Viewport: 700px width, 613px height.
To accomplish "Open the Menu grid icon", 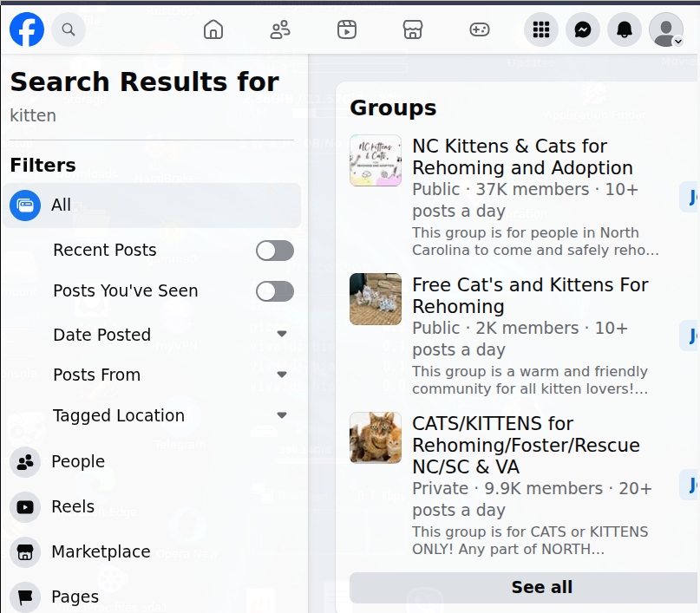I will [x=541, y=29].
